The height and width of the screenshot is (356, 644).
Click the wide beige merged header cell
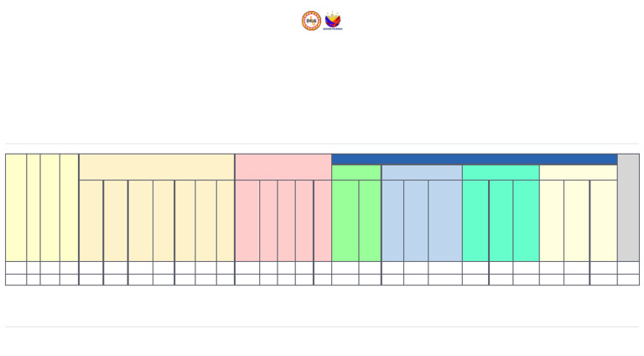point(156,167)
